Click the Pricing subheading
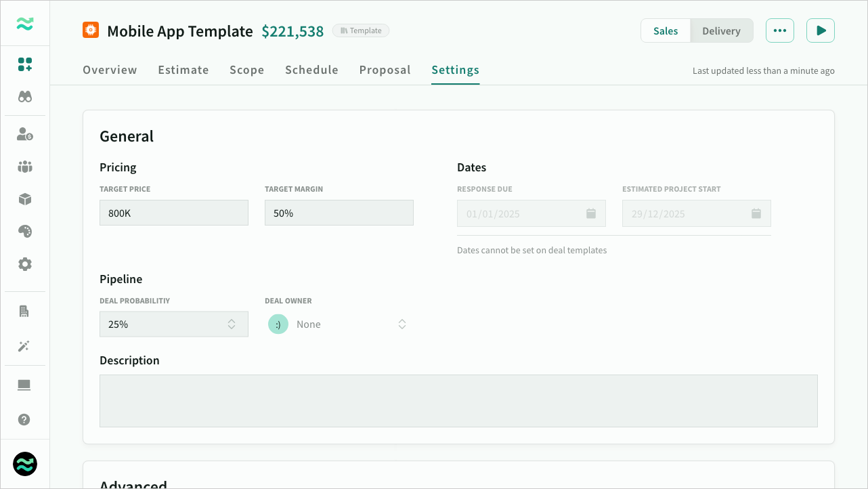868x489 pixels. (x=118, y=167)
